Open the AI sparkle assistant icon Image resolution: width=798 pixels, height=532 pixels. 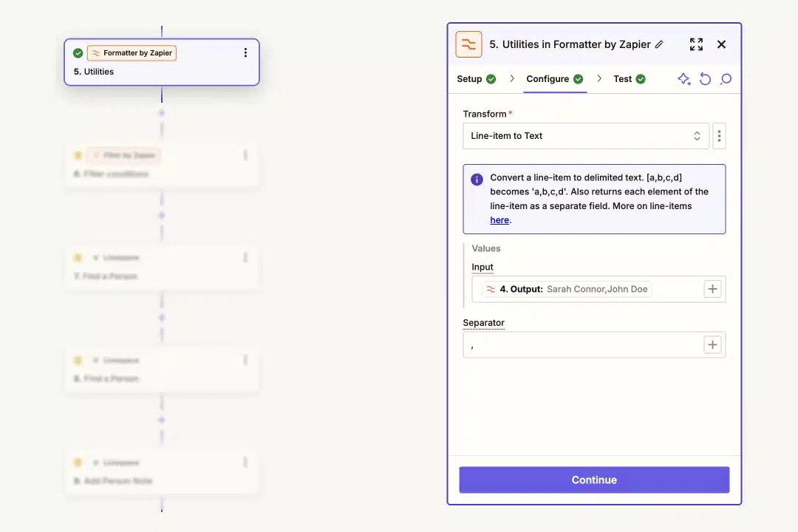(x=684, y=79)
